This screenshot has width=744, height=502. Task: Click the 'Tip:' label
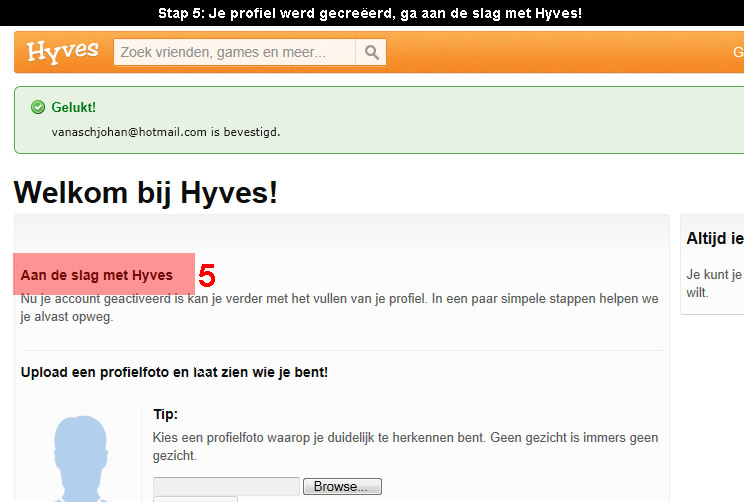(166, 414)
